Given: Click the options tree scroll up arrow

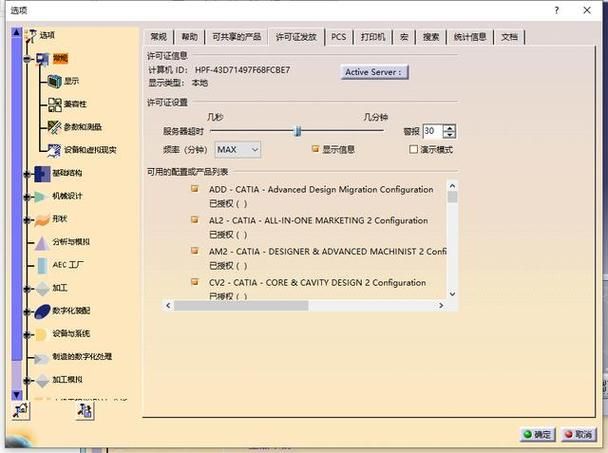Looking at the screenshot, I should tap(16, 32).
